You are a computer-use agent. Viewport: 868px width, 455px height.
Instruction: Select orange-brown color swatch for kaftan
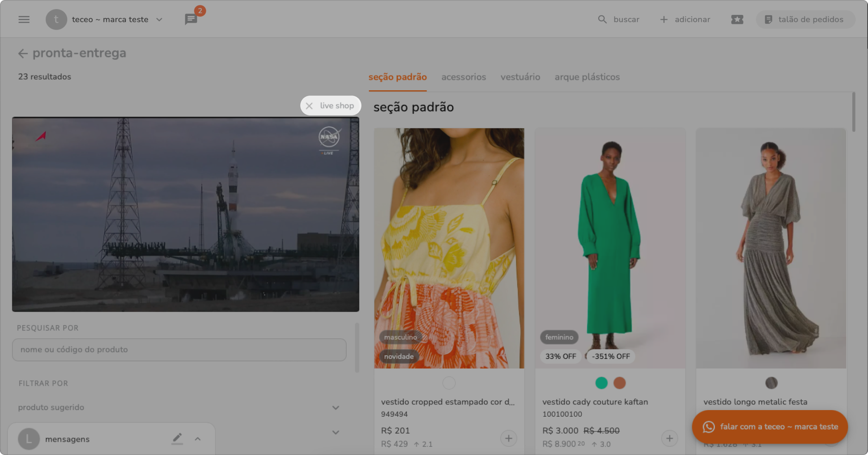coord(619,383)
